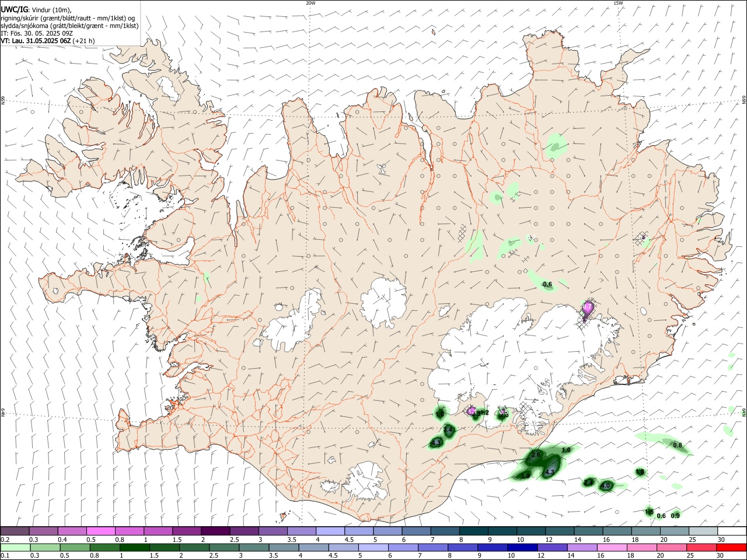Pick the mid green 0.5–0.8 rain swatch
The image size is (747, 560).
[75, 548]
